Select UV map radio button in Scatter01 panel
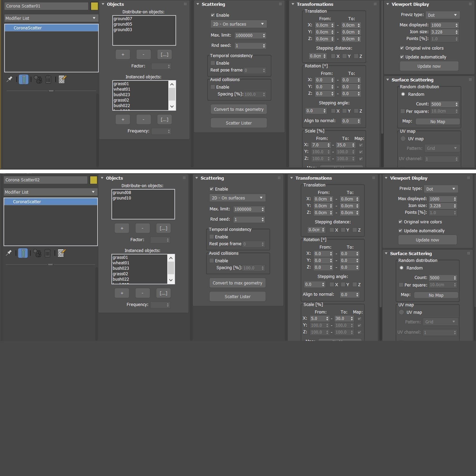The image size is (476, 476). coord(403,139)
